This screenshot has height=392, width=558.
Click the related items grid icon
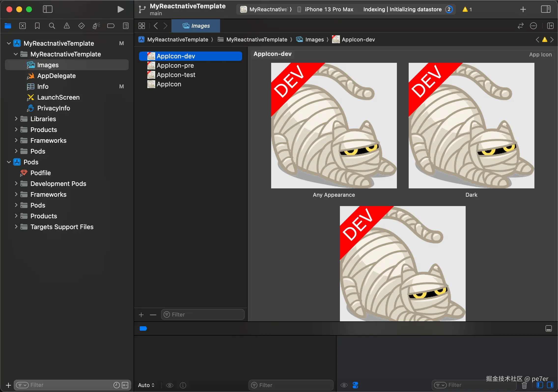(x=142, y=26)
